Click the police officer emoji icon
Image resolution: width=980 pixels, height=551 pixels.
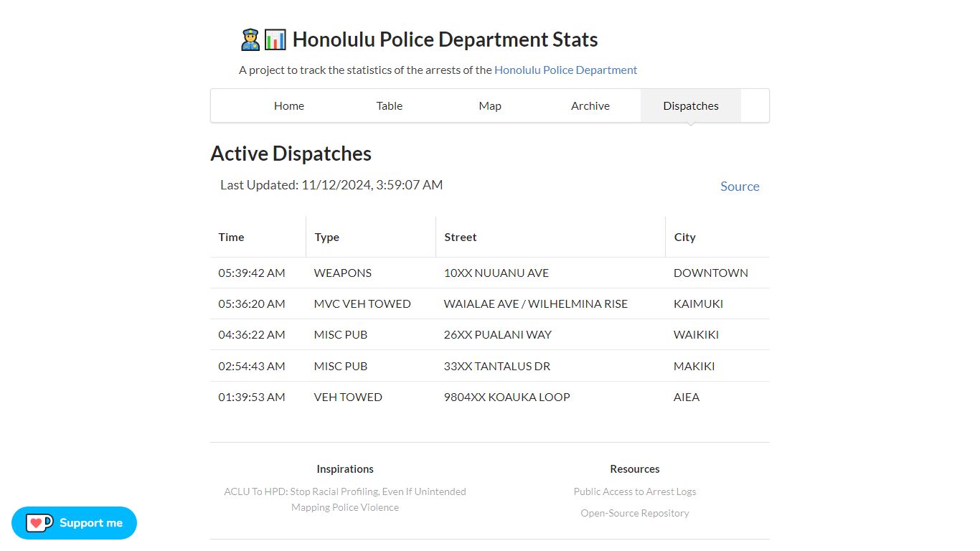pyautogui.click(x=250, y=39)
